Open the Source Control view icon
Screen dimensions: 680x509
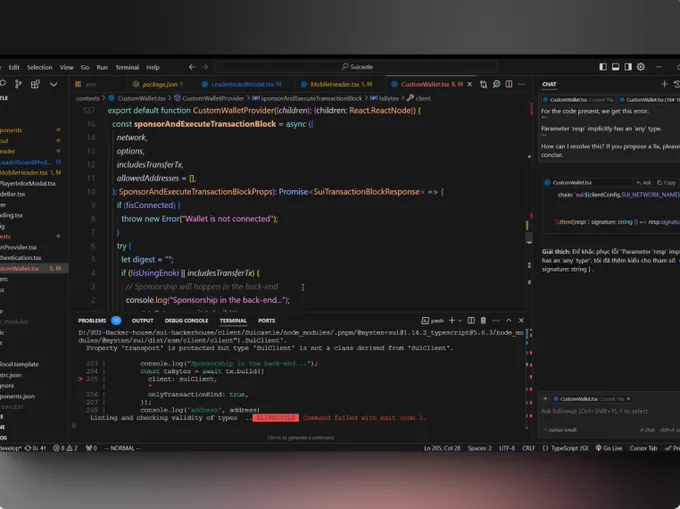pos(18,84)
